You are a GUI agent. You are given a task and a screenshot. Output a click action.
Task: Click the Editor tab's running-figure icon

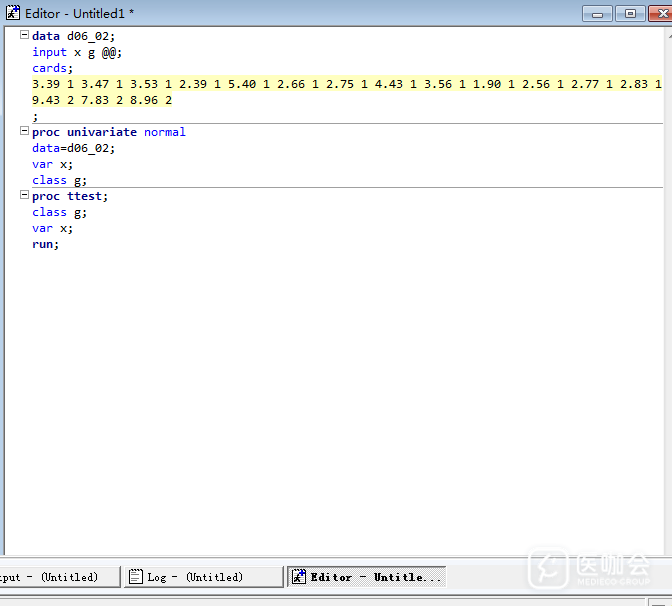pyautogui.click(x=299, y=577)
